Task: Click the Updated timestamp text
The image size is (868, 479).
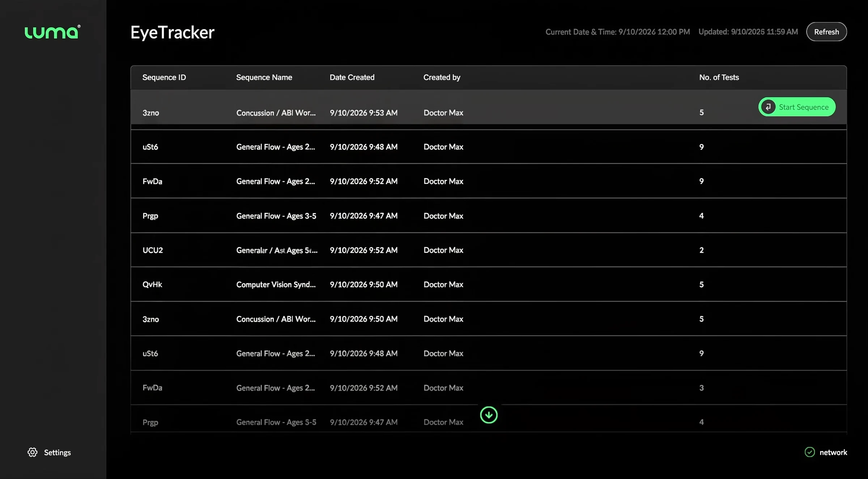Action: [748, 32]
